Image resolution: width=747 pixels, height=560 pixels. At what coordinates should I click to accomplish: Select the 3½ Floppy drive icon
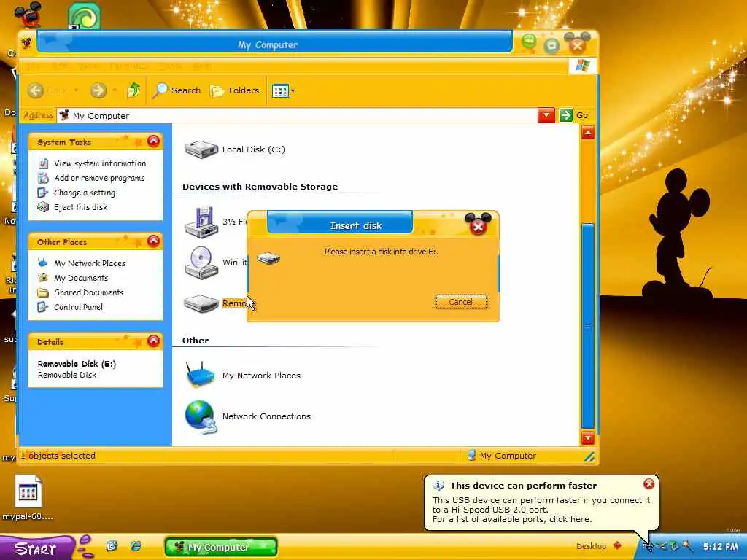(x=201, y=222)
